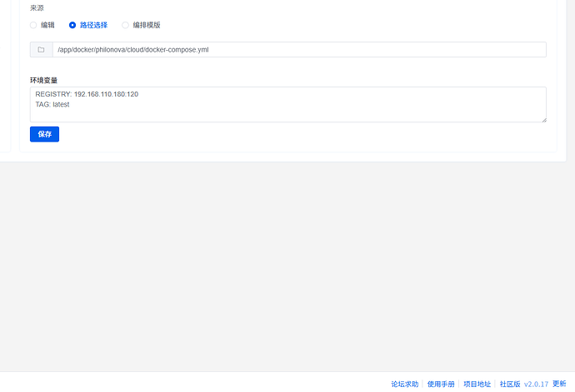The image size is (575, 392).
Task: Select the 编辑 radio option
Action: tap(34, 25)
